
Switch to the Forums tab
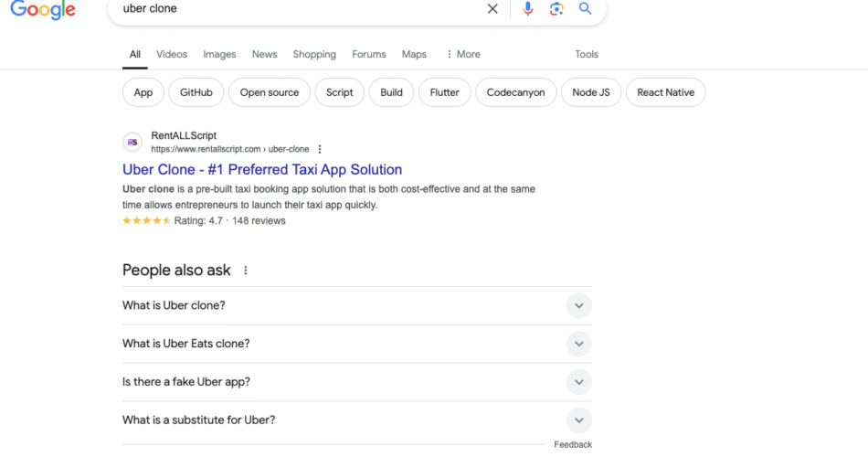[369, 54]
